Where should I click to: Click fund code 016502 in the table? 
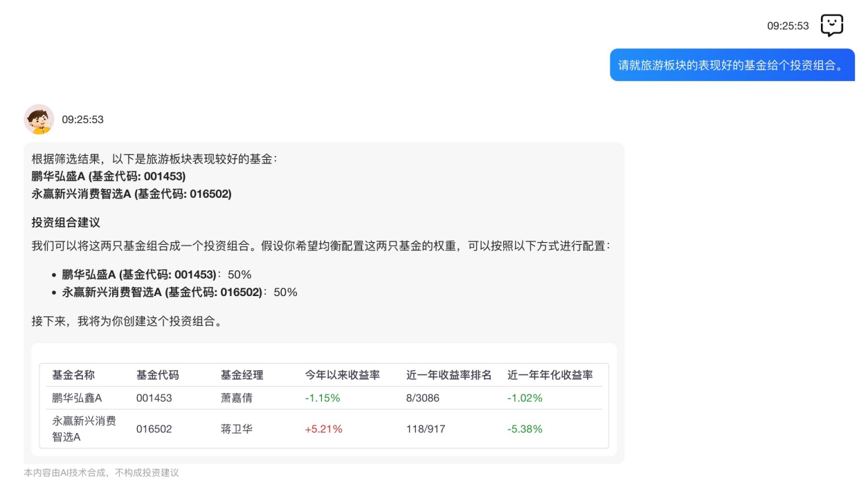[154, 429]
